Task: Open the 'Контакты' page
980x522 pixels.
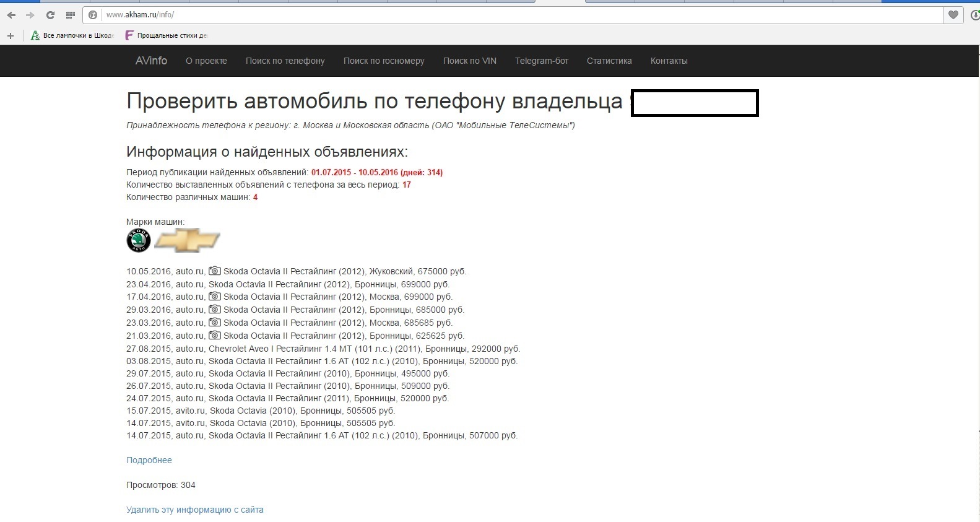Action: [x=669, y=61]
